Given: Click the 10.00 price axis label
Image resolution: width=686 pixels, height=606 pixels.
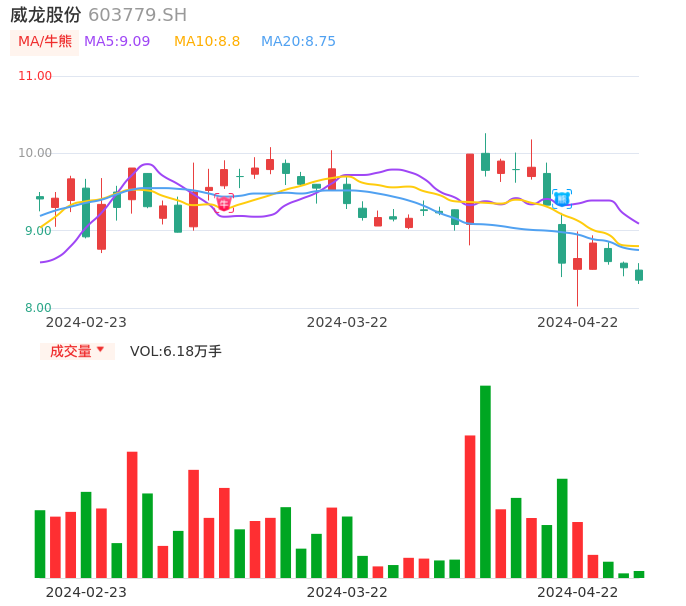Looking at the screenshot, I should [35, 153].
